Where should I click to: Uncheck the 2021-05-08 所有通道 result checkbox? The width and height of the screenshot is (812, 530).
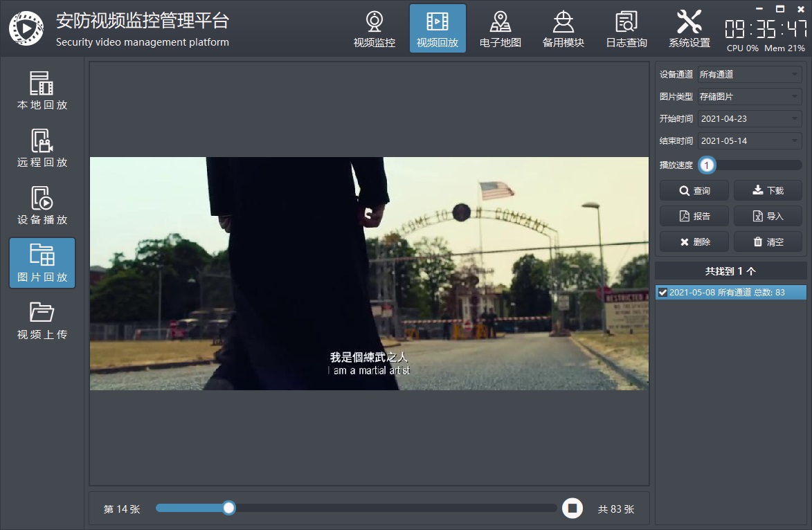662,293
